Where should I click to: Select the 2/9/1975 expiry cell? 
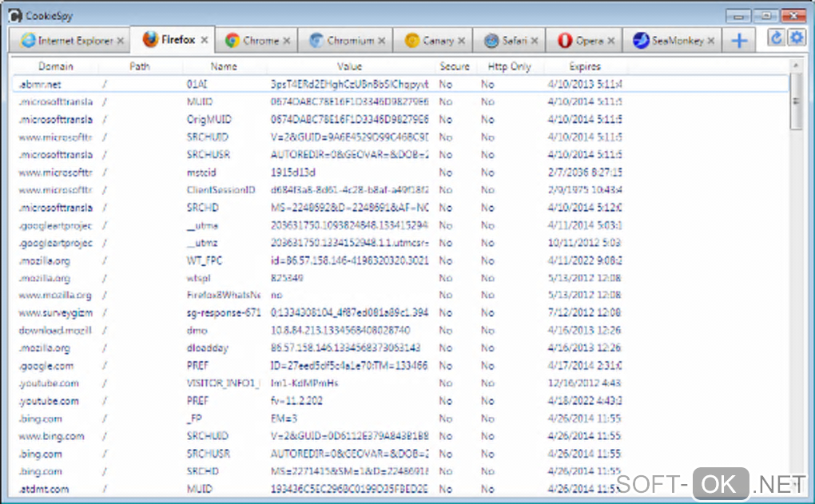pos(585,190)
